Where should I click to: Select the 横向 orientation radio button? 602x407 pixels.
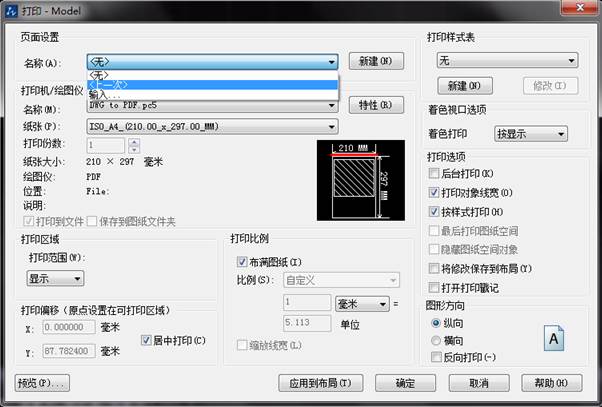tap(435, 340)
